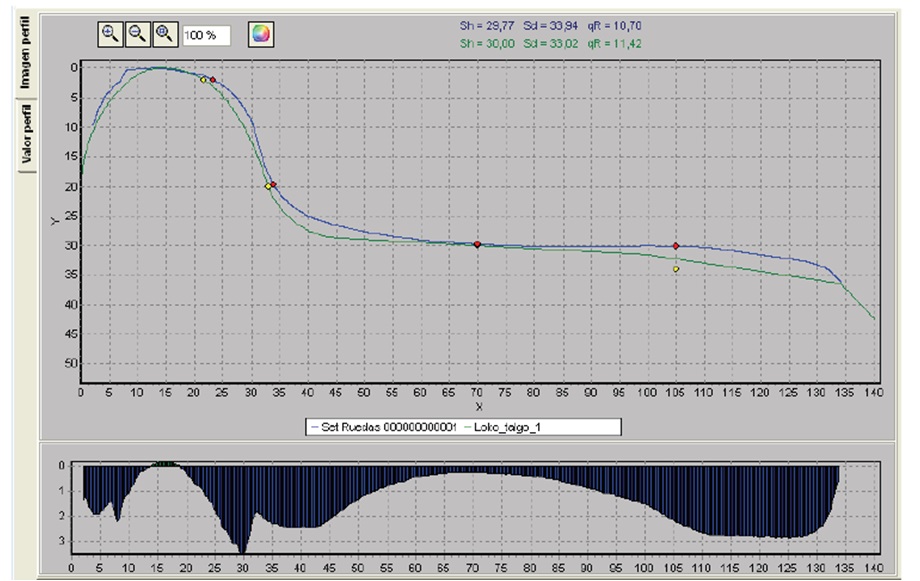Open the color wheel settings button

[x=261, y=33]
